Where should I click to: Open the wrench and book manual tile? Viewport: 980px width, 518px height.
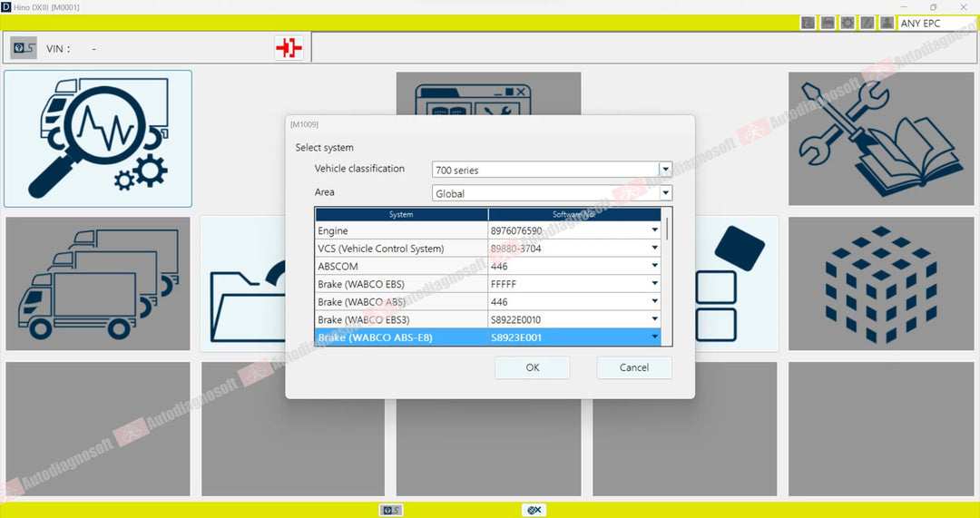click(x=881, y=139)
